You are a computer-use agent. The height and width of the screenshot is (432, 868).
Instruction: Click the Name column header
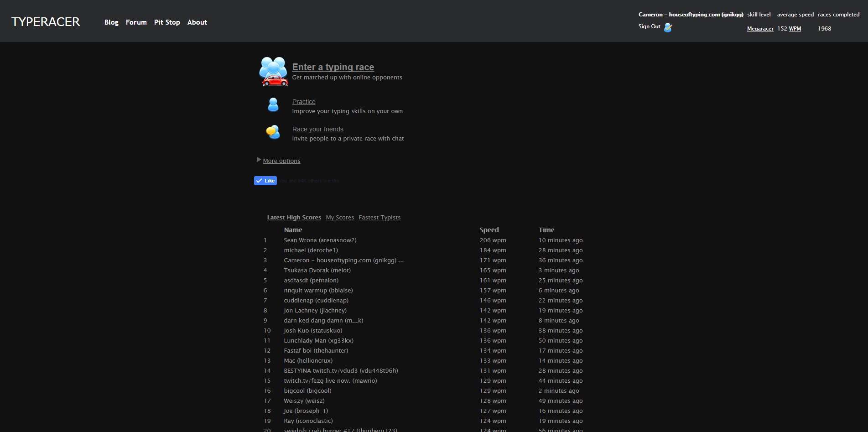293,230
